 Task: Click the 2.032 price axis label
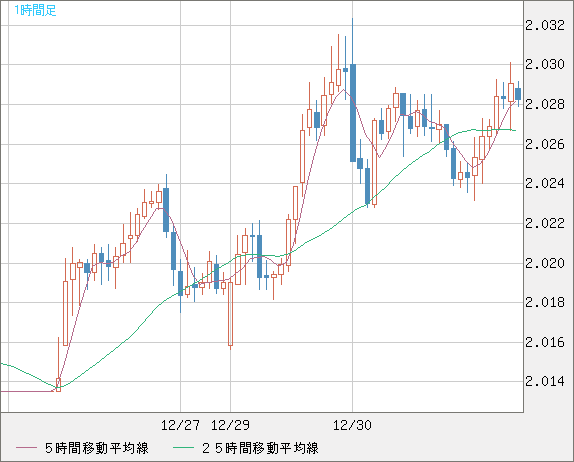(545, 25)
